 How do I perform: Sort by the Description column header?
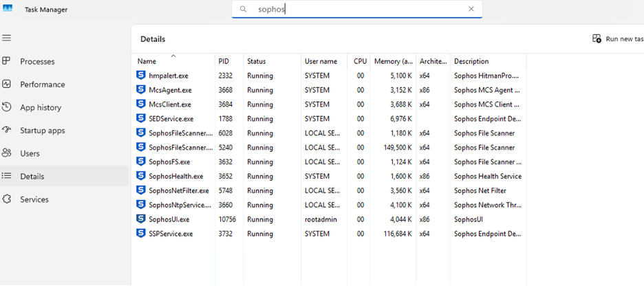pos(471,61)
